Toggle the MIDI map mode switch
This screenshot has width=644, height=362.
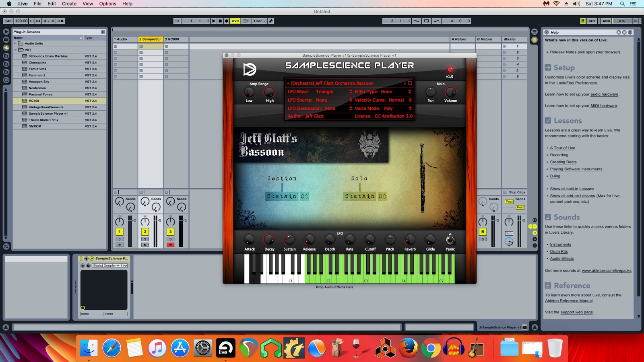point(606,21)
